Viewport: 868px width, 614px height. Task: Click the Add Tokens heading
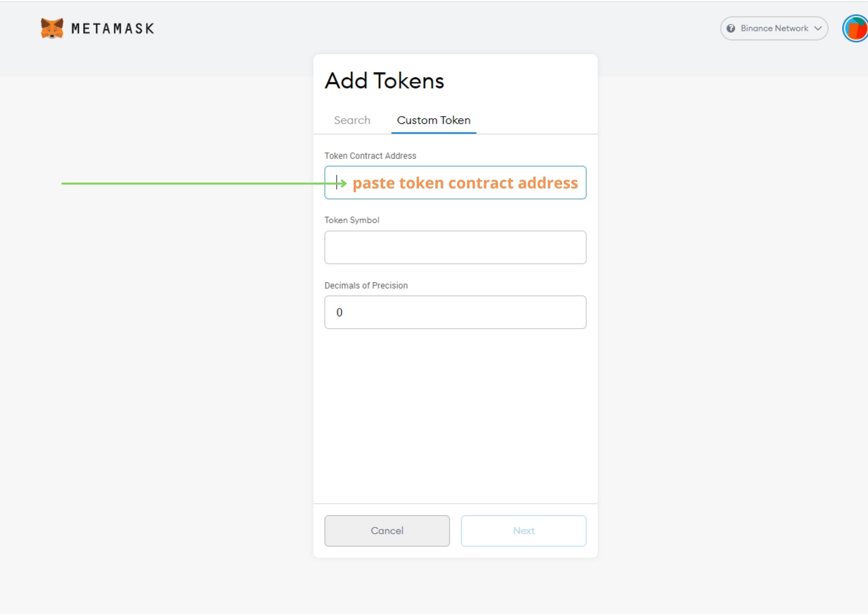[384, 81]
